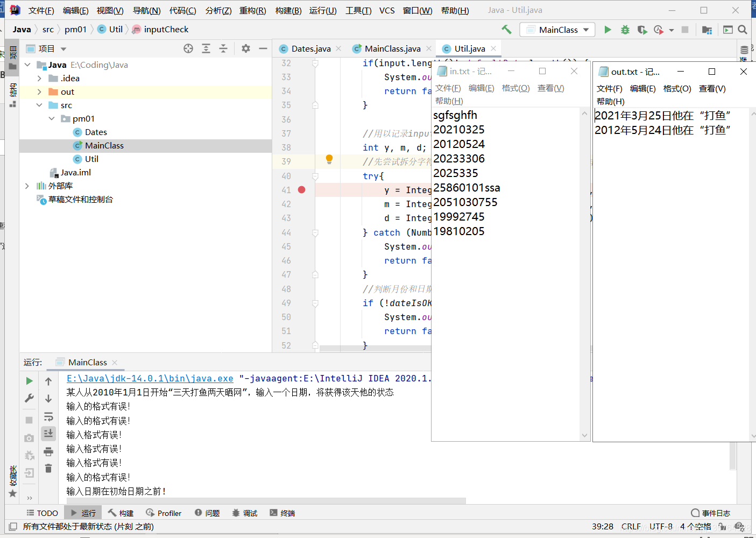Open the 构建 tool window button
The image size is (756, 538).
(121, 513)
